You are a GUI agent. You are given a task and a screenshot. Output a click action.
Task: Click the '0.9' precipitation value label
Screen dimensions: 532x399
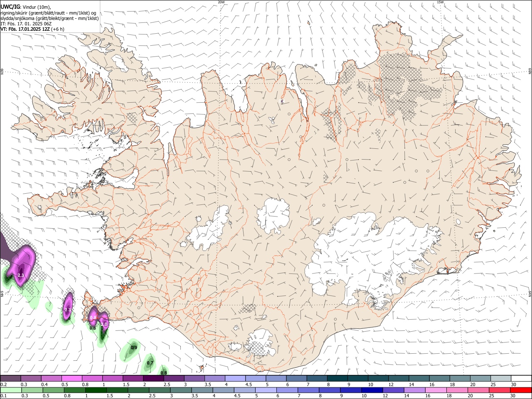[134, 347]
